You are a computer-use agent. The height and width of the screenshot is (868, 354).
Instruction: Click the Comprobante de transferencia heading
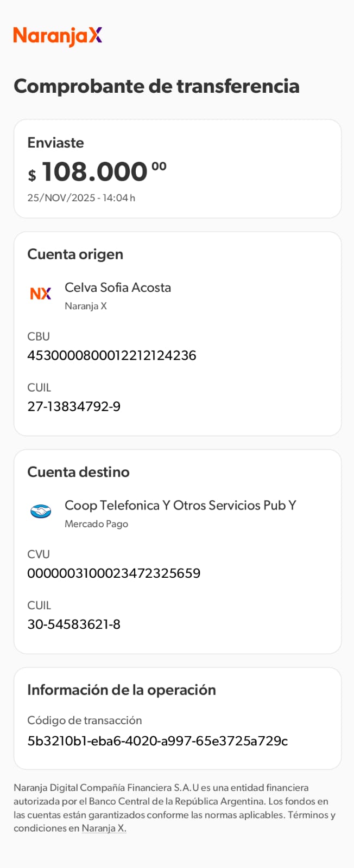click(156, 86)
